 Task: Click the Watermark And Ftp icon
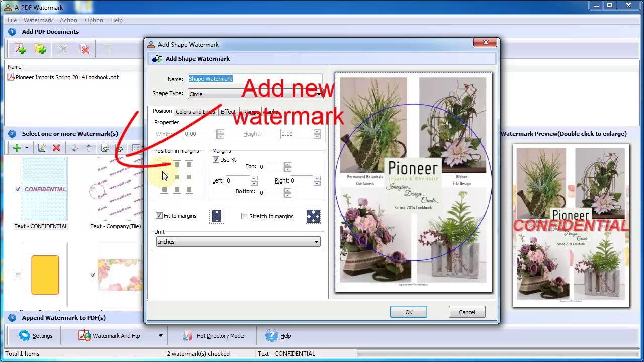click(x=85, y=336)
